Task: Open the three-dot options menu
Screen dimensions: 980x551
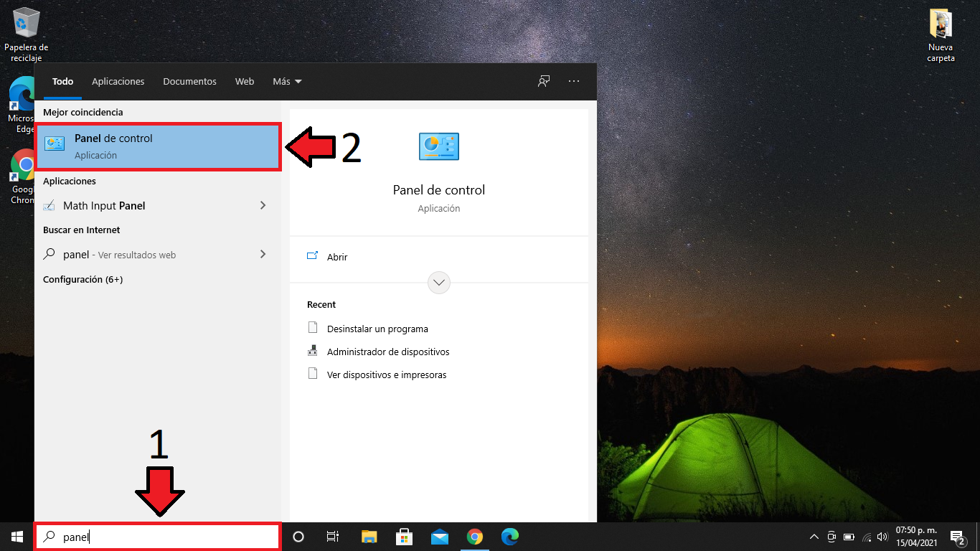Action: click(x=574, y=82)
